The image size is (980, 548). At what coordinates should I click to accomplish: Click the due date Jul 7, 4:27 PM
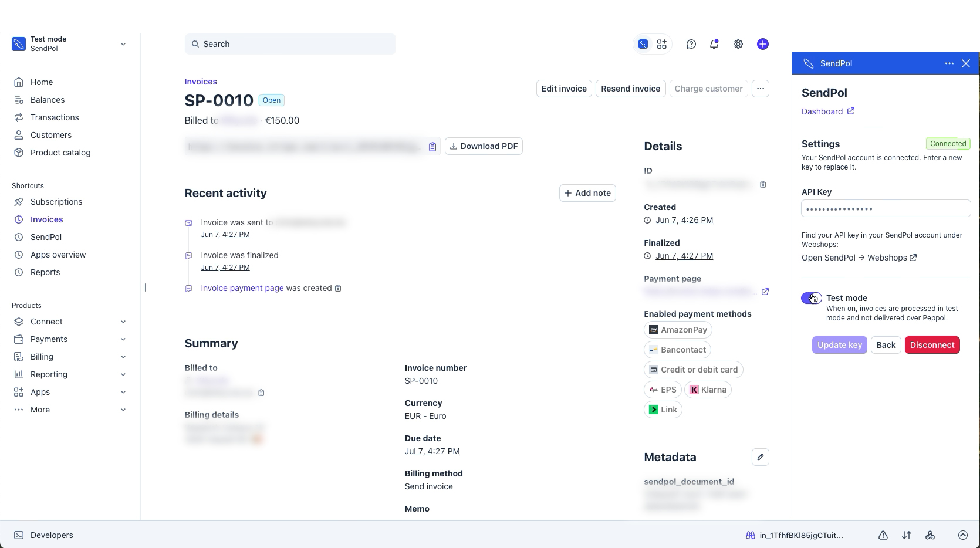[432, 451]
